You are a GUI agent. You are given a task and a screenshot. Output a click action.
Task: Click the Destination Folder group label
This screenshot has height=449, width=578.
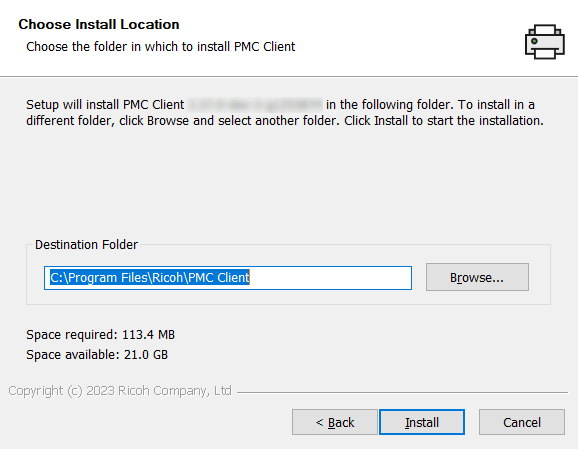(x=86, y=244)
